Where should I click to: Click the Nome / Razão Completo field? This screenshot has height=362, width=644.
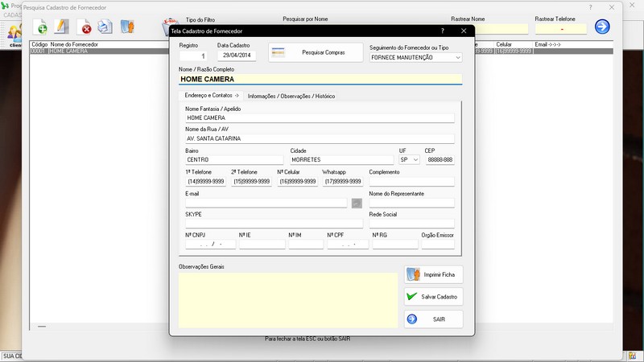[320, 79]
